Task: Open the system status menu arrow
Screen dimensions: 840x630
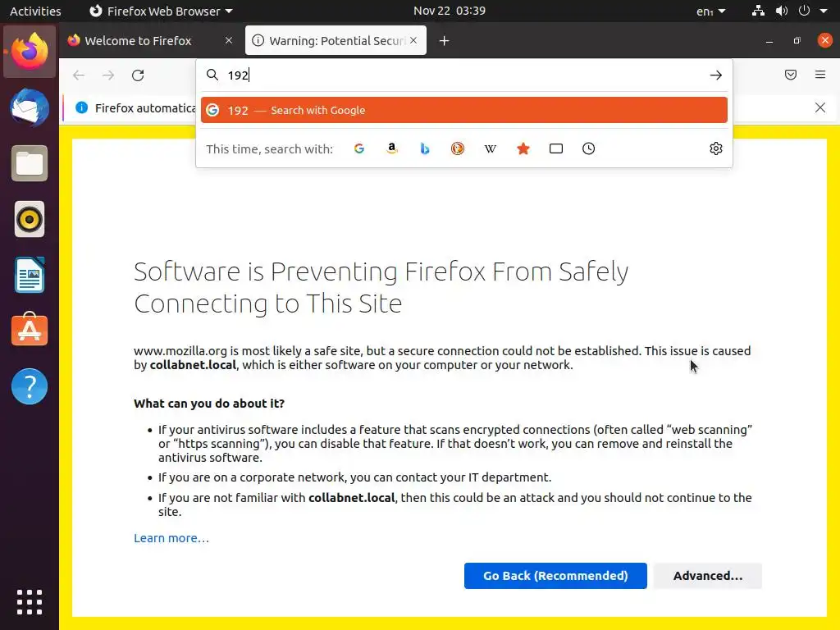Action: pyautogui.click(x=824, y=11)
